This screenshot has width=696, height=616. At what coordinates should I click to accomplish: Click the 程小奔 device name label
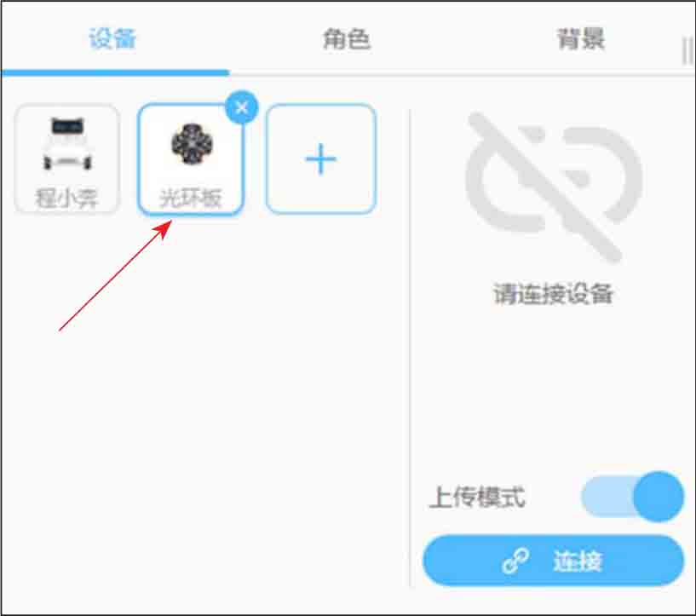point(66,198)
